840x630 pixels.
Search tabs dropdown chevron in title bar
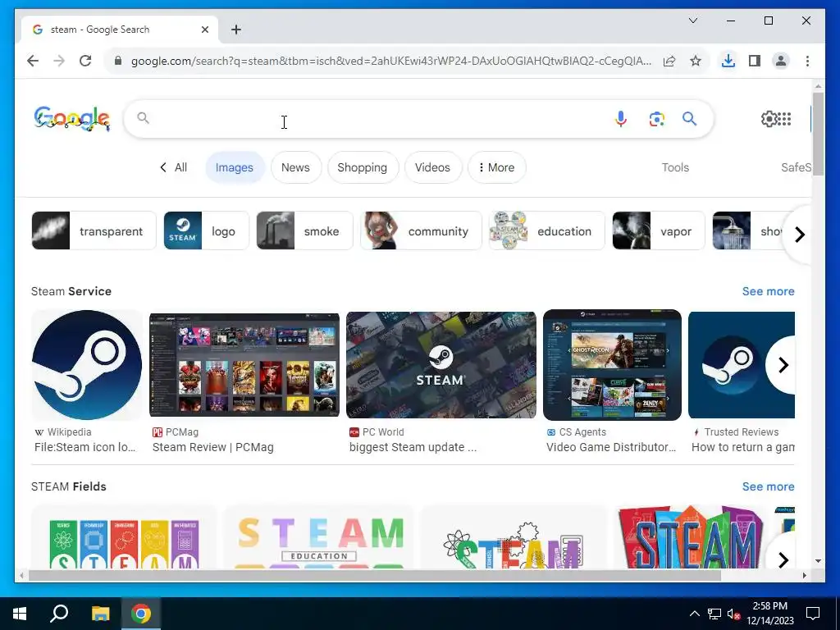pos(692,21)
